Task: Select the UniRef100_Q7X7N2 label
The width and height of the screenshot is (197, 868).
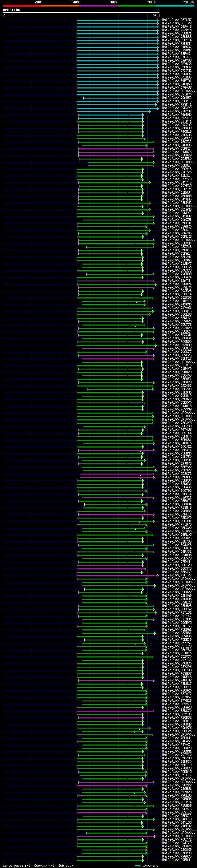Action: coord(177,71)
